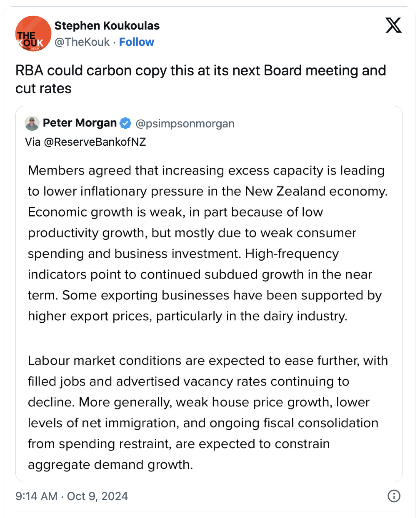
Task: Click the RBA could carbon copy tweet text
Action: click(201, 80)
